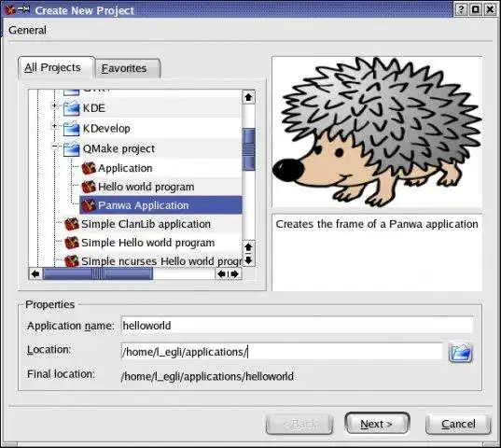Image resolution: width=501 pixels, height=448 pixels.
Task: Click the pin icon in the title bar
Action: coord(23,9)
